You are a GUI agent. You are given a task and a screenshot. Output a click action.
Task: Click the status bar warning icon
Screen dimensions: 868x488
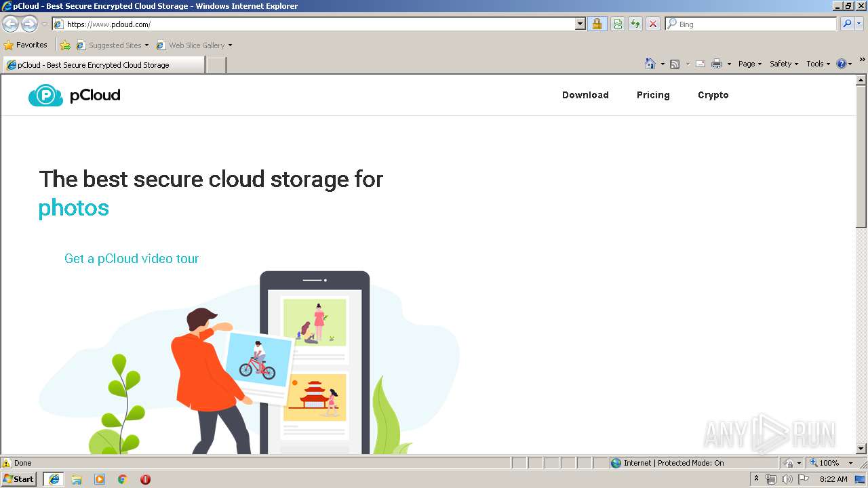(7, 464)
